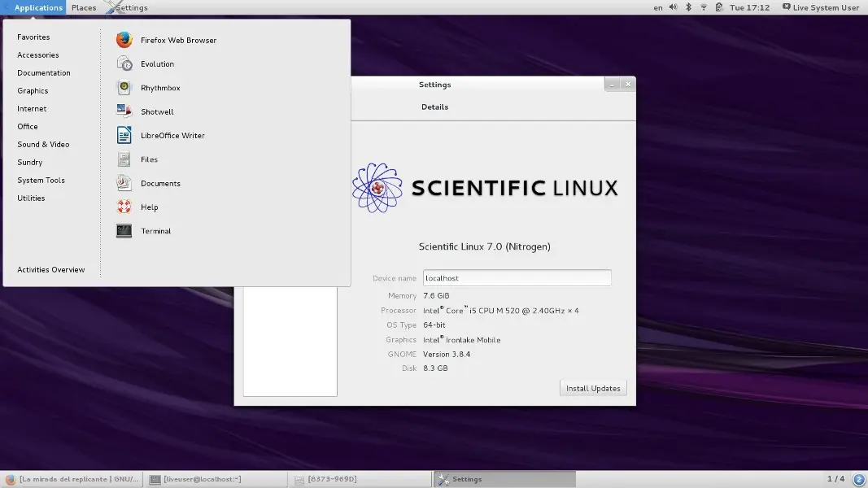
Task: Open the wireless network indicator
Action: point(704,7)
